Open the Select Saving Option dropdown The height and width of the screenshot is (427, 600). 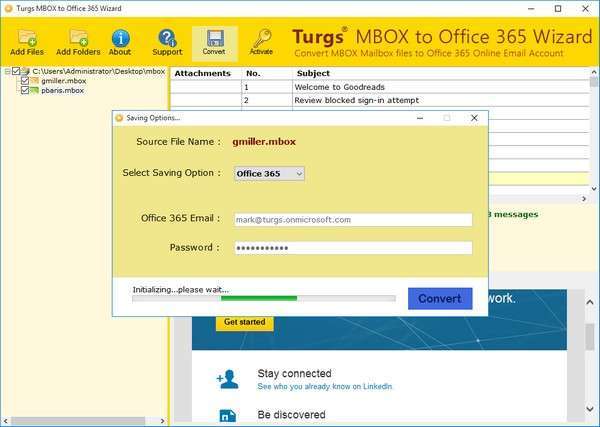coord(269,173)
